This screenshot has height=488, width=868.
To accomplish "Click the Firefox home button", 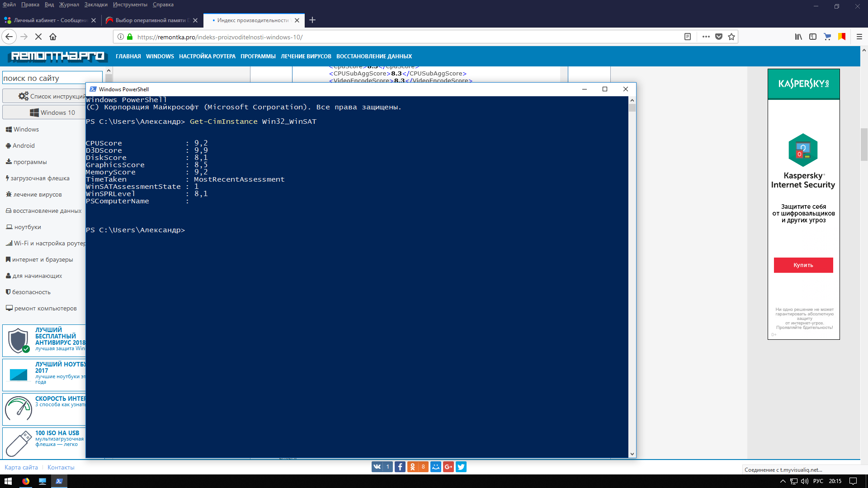I will [x=53, y=37].
